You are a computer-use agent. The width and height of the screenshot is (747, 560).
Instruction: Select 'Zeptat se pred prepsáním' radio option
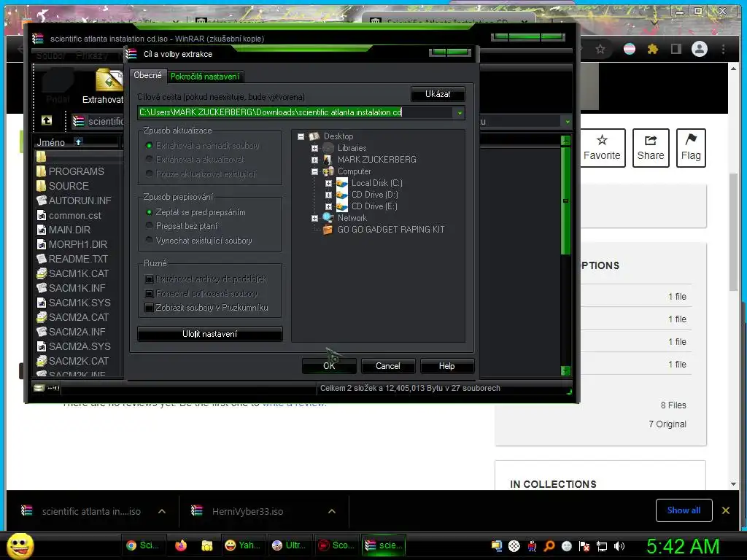pos(149,212)
